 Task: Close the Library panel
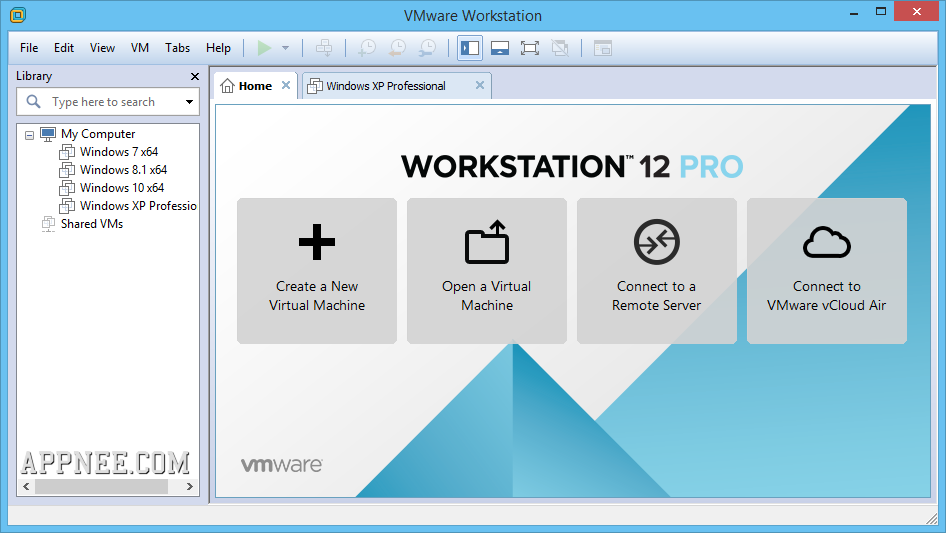(194, 76)
